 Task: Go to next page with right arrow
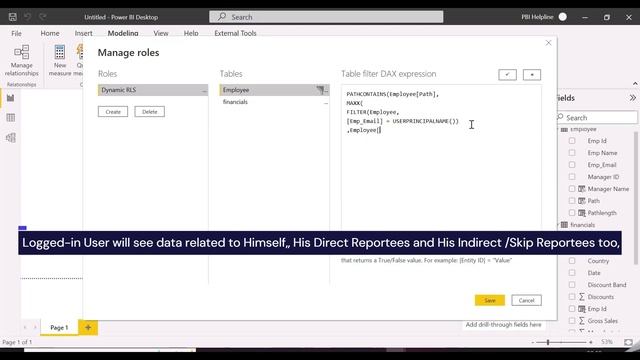tap(35, 327)
